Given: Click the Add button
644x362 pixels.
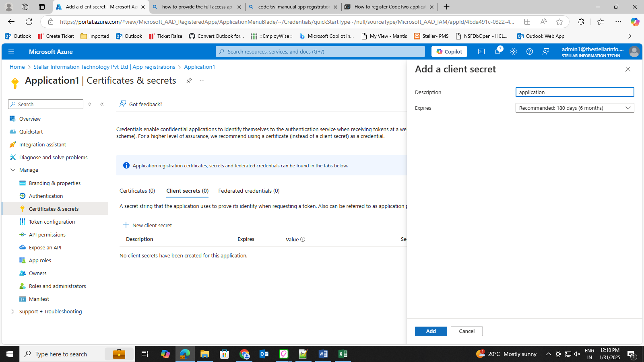Looking at the screenshot, I should [x=431, y=331].
